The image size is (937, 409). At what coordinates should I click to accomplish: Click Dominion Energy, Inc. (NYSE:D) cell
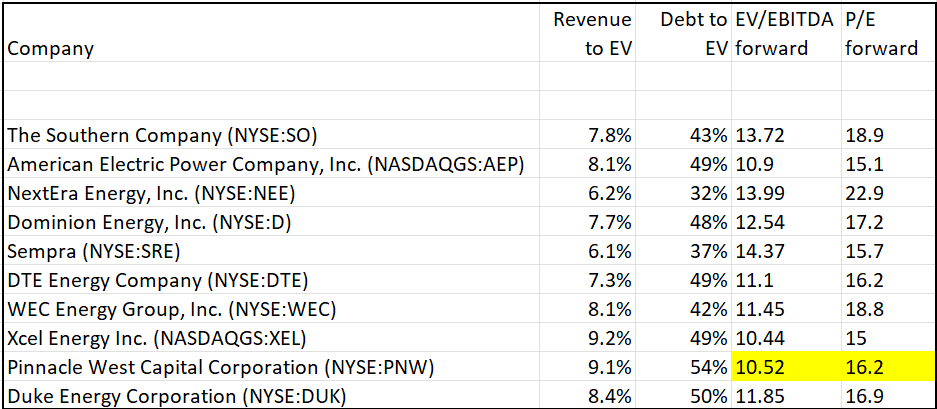(271, 222)
